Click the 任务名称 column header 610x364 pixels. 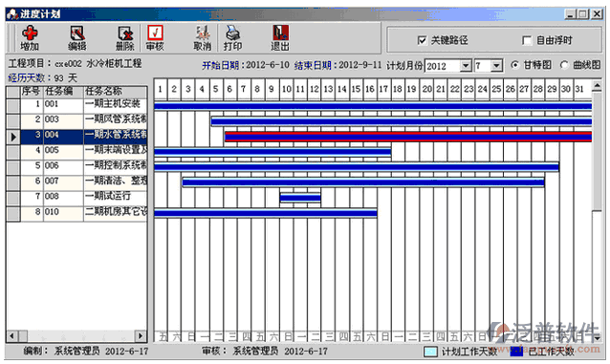click(x=116, y=92)
